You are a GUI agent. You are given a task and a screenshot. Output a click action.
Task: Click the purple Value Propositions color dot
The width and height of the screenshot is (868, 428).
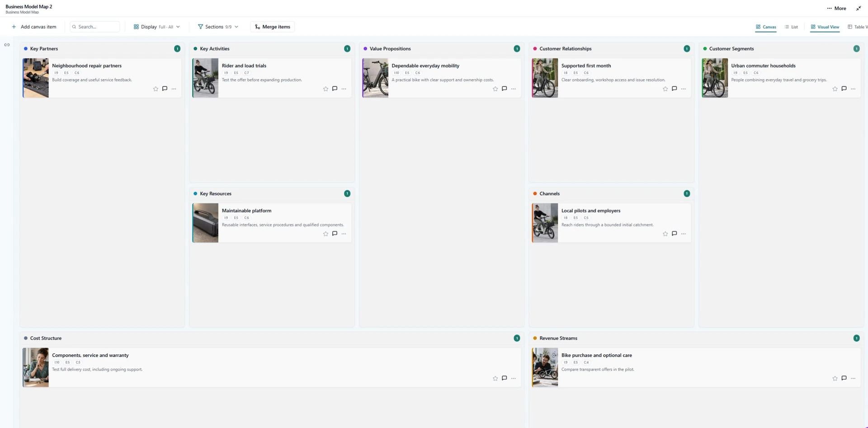pyautogui.click(x=365, y=49)
